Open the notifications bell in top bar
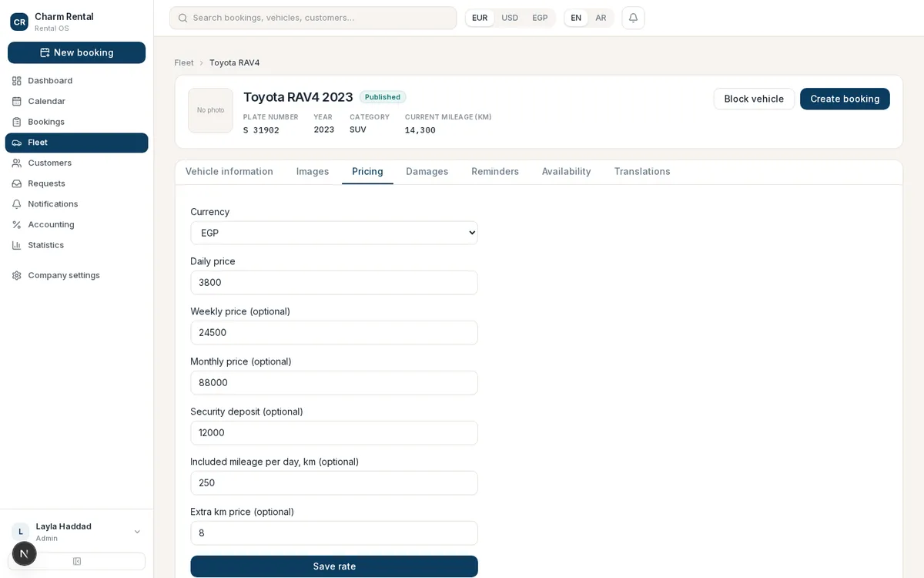 633,18
